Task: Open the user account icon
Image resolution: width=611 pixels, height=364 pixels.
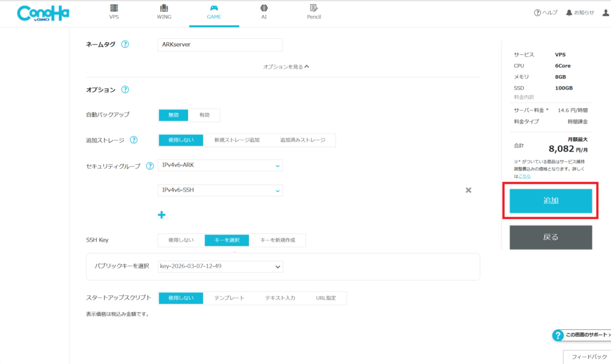Action: tap(606, 13)
